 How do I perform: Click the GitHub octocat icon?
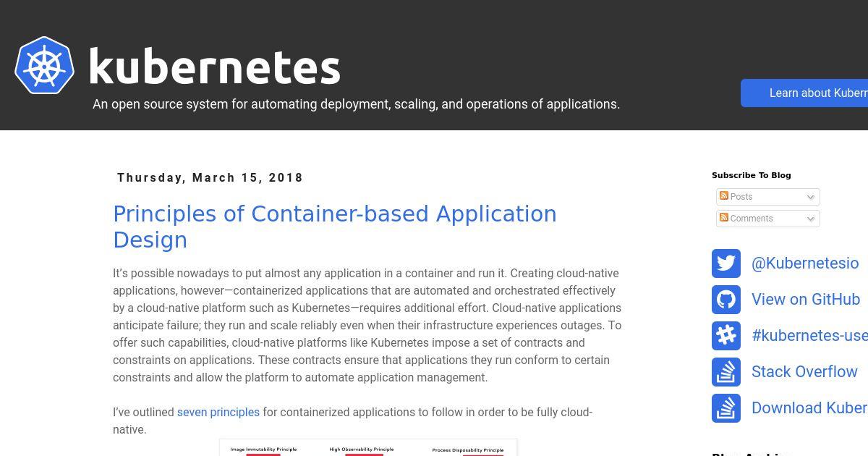click(726, 300)
